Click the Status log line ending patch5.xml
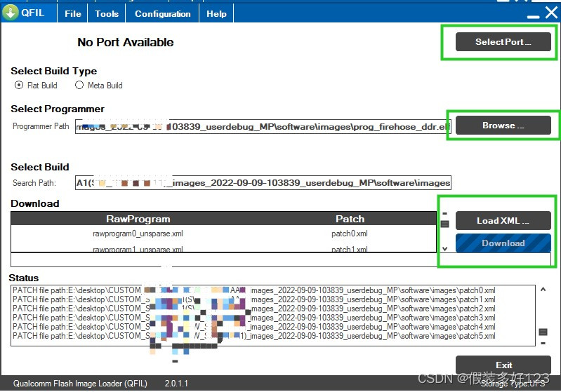This screenshot has height=392, width=561. click(254, 336)
